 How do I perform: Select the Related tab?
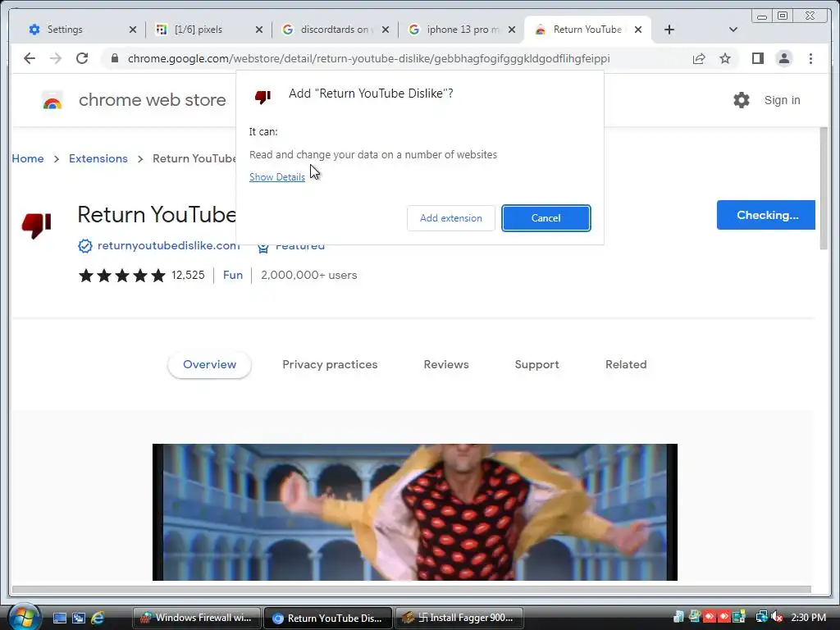coord(626,365)
